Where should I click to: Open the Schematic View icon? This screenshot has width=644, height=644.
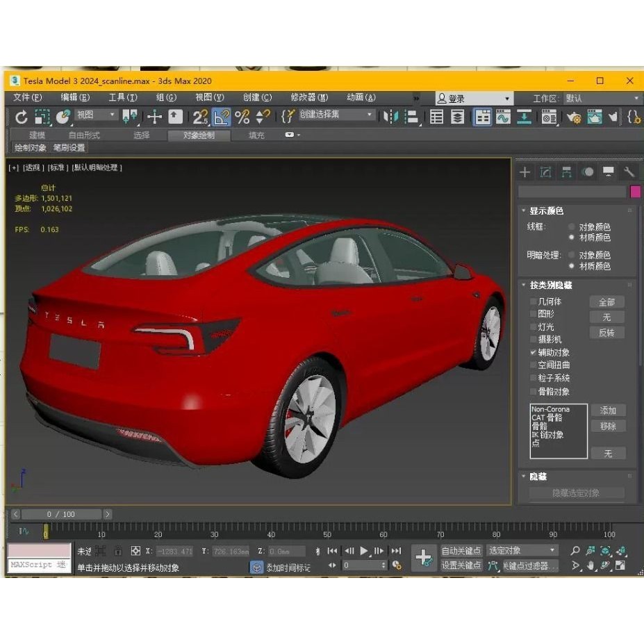[524, 117]
